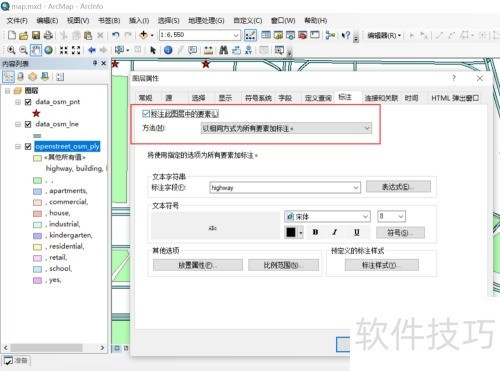Click the Full Extent globe icon
Viewport: 500px width, 371px height.
click(49, 50)
